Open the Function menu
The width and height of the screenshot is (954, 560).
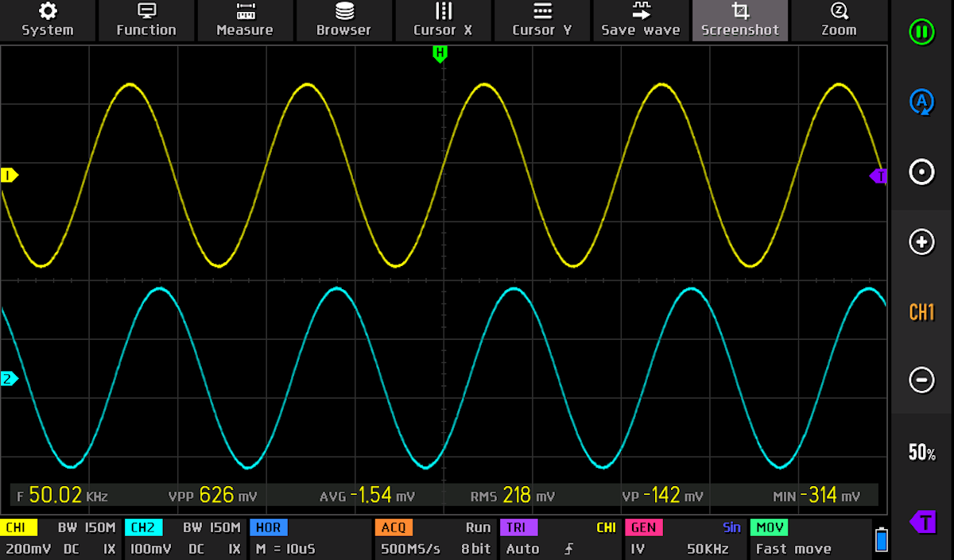[146, 21]
